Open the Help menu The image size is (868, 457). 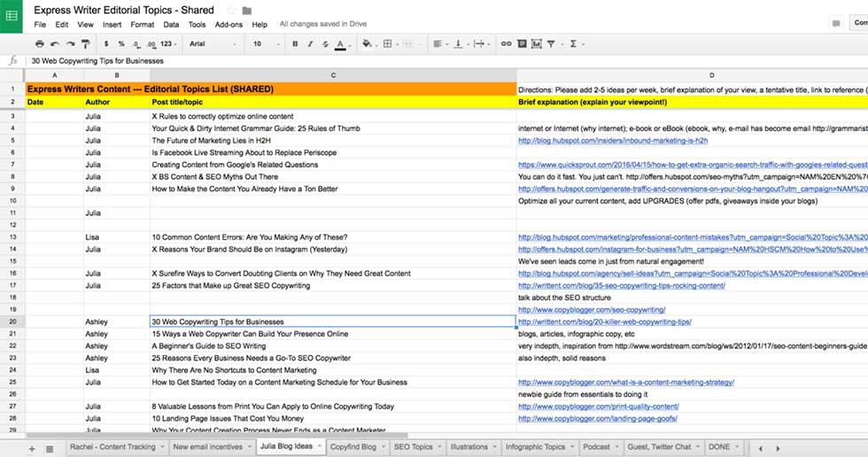click(260, 24)
